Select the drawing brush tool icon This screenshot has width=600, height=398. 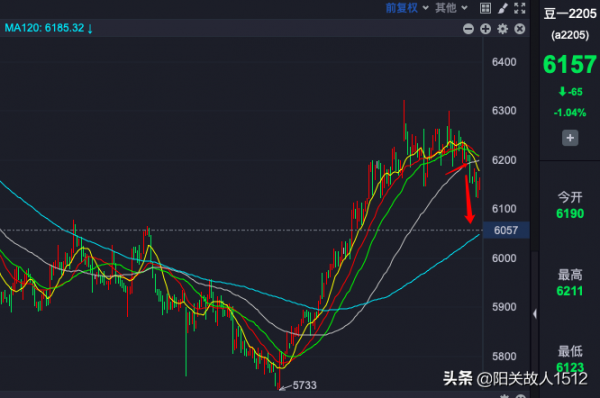coord(503,8)
